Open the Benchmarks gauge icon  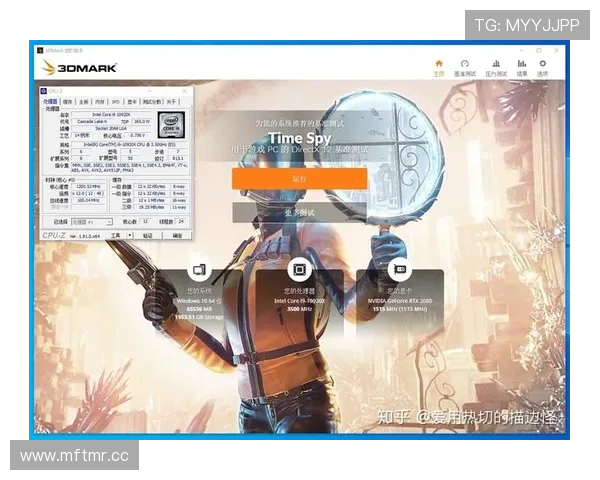click(465, 65)
